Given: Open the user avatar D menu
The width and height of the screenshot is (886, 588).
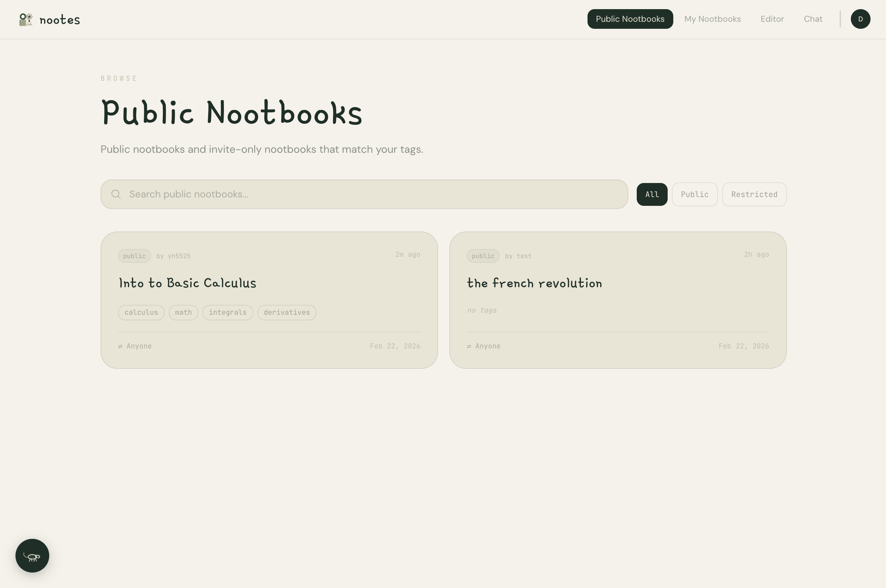Looking at the screenshot, I should point(860,19).
